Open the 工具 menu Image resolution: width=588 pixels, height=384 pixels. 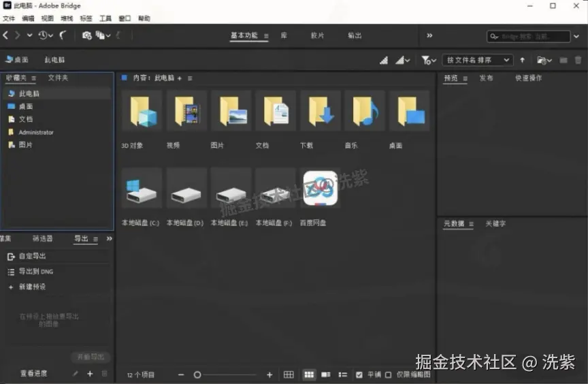pyautogui.click(x=105, y=18)
